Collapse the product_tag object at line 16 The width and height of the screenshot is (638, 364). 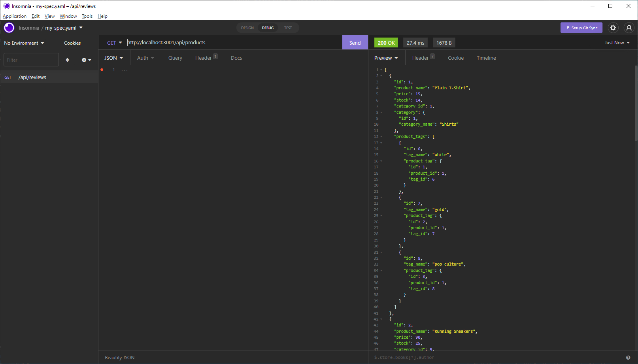click(381, 161)
